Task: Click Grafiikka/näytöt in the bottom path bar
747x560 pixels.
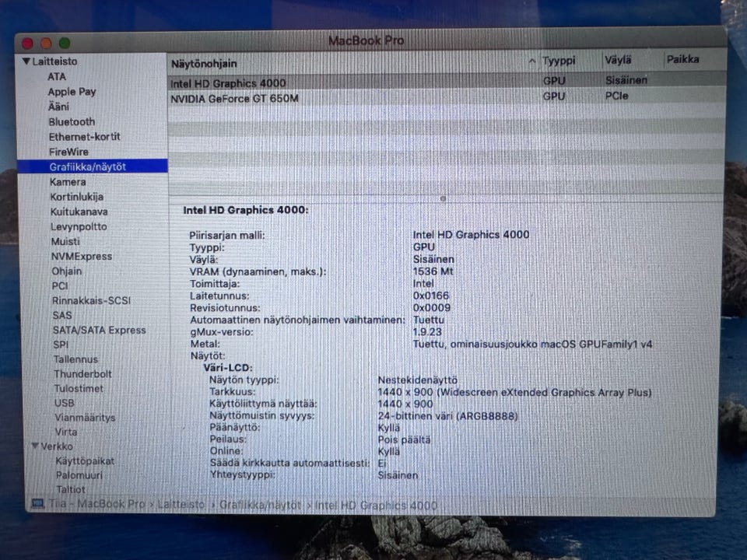Action: click(260, 505)
